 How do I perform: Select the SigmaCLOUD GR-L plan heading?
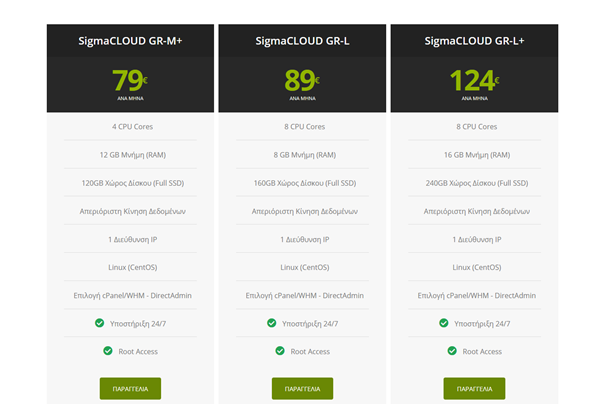point(302,41)
